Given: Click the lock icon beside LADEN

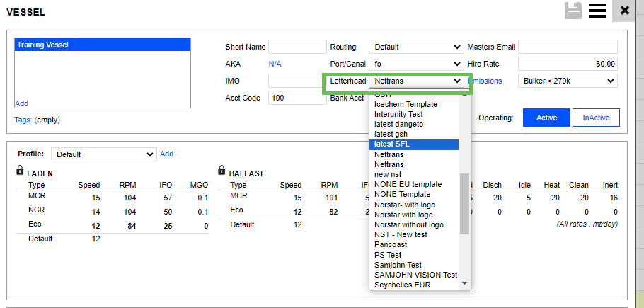Looking at the screenshot, I should click(x=20, y=171).
